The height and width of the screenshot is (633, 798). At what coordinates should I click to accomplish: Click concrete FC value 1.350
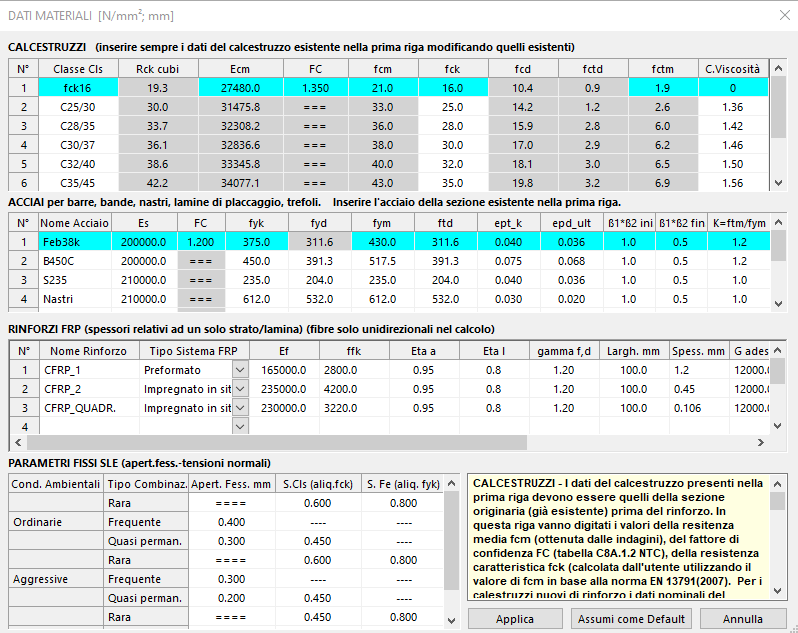(316, 88)
